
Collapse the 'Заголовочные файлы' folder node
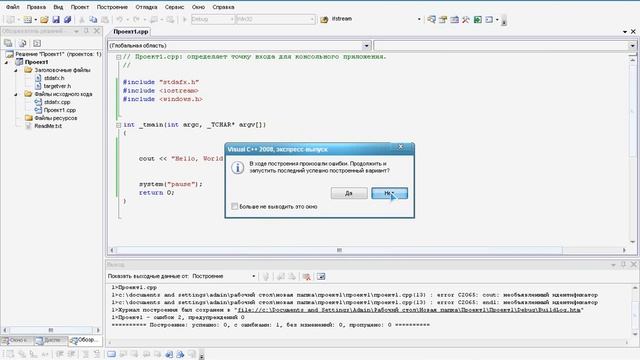pyautogui.click(x=16, y=70)
